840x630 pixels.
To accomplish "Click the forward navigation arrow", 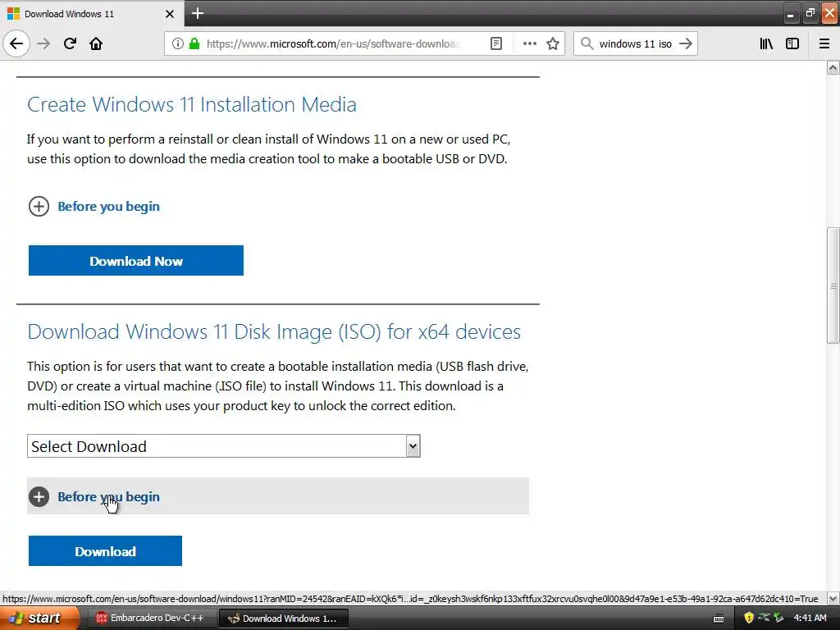I will click(x=43, y=43).
